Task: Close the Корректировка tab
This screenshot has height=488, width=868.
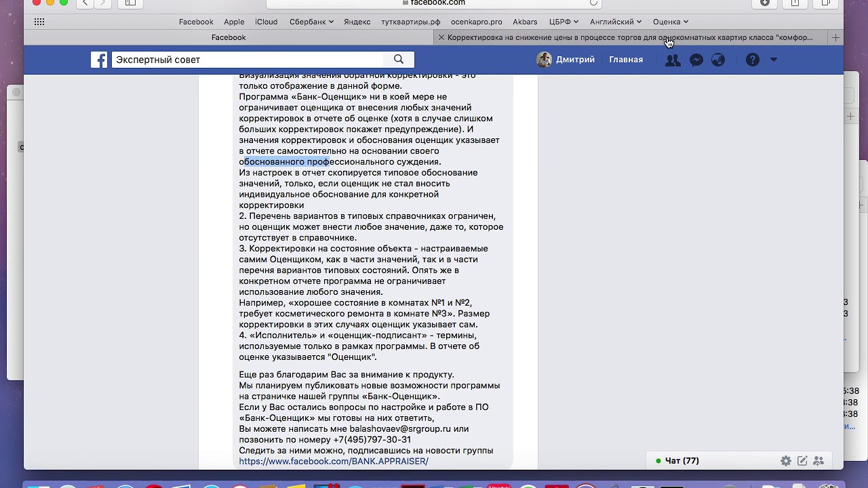Action: (441, 37)
